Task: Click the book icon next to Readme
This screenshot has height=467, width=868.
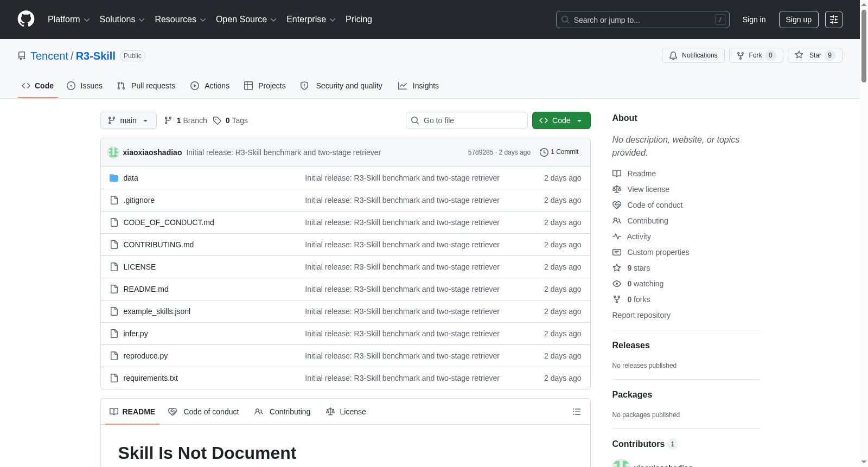Action: (x=617, y=174)
